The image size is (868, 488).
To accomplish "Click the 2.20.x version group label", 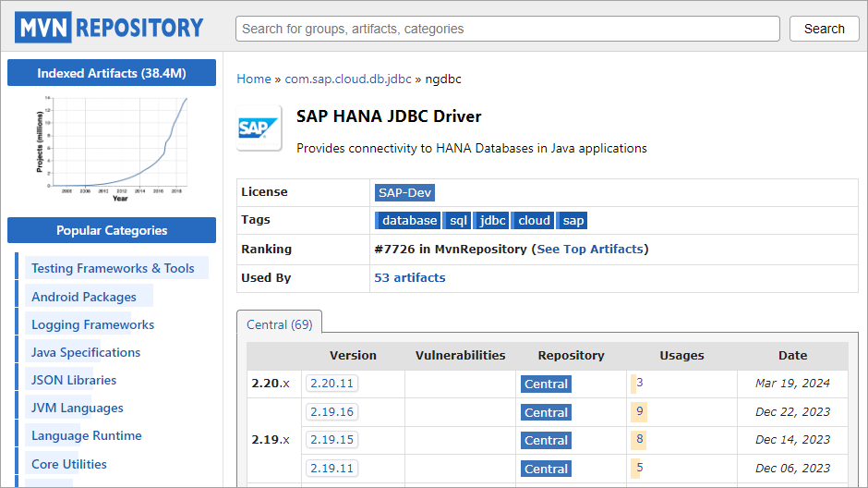I will 271,384.
